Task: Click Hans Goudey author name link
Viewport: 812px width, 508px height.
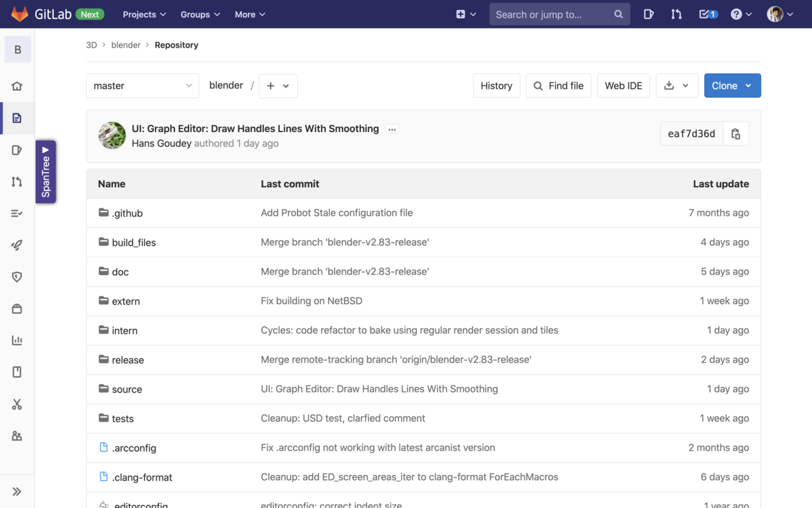Action: click(162, 144)
